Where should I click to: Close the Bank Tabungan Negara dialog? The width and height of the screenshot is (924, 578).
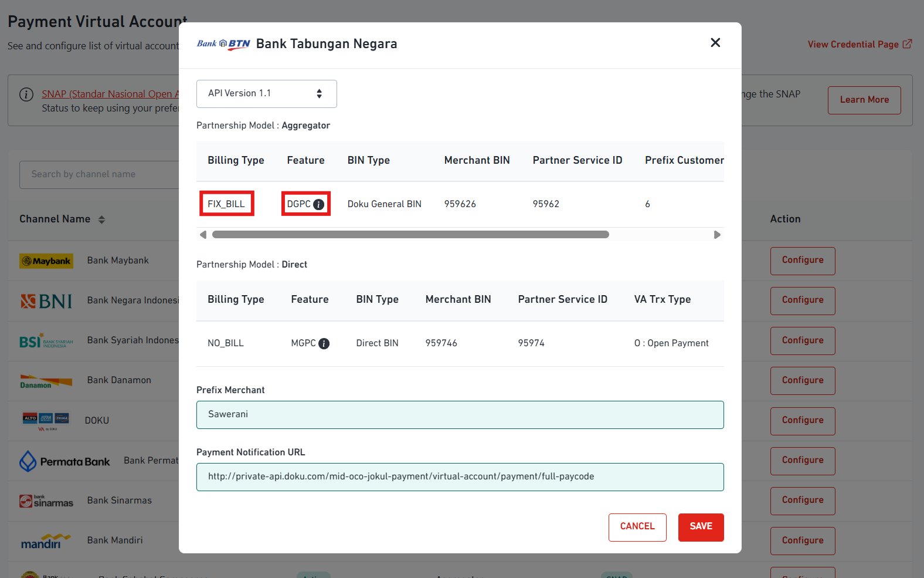coord(715,43)
